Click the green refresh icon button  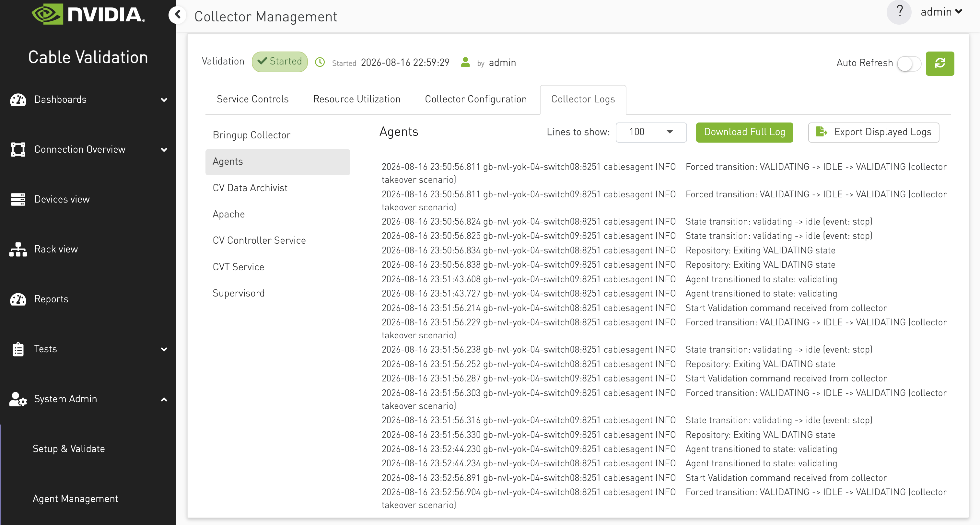(x=940, y=63)
